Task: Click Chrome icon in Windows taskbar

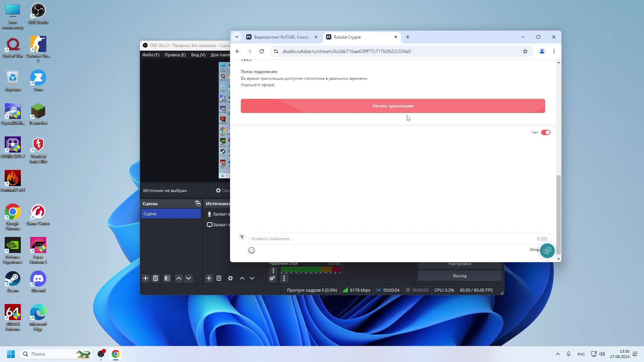Action: pyautogui.click(x=116, y=354)
